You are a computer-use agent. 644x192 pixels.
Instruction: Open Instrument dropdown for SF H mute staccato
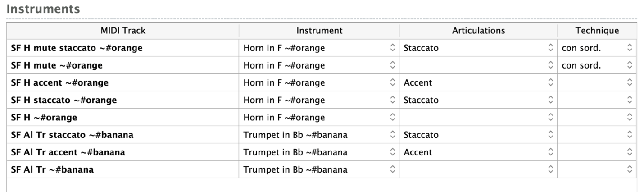(x=319, y=48)
